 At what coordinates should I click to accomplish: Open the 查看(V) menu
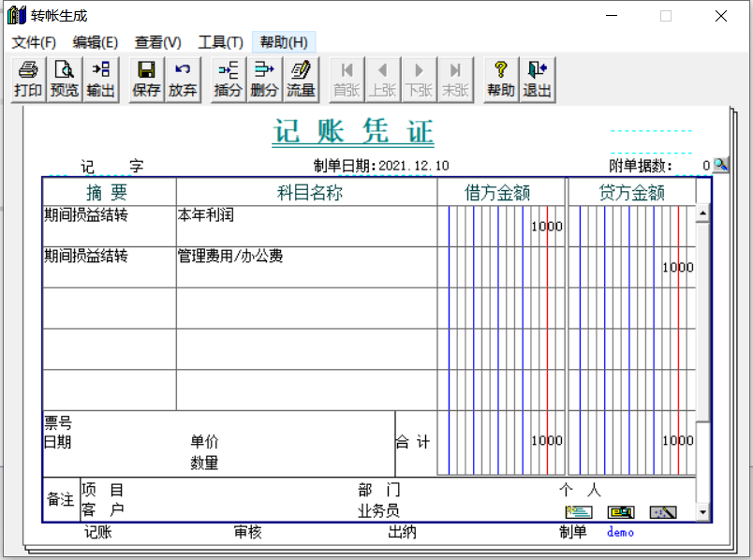tap(156, 42)
